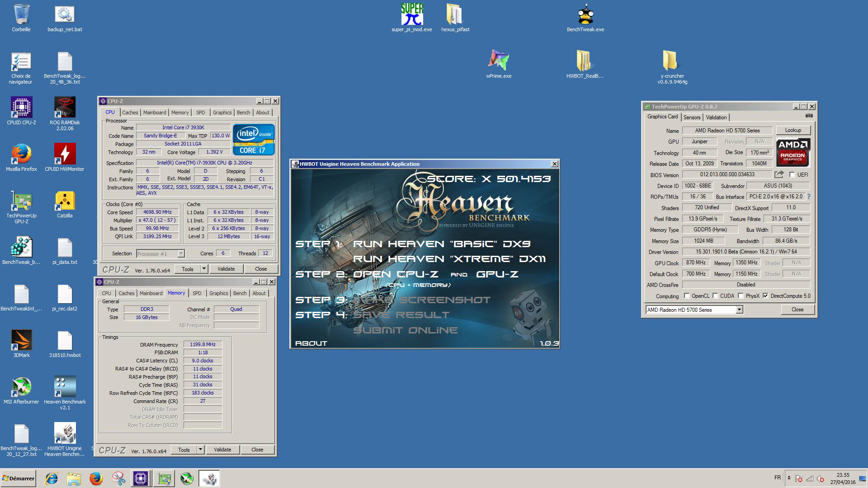This screenshot has width=868, height=488.
Task: Open 3DMark desktop shortcut
Action: pyautogui.click(x=21, y=343)
